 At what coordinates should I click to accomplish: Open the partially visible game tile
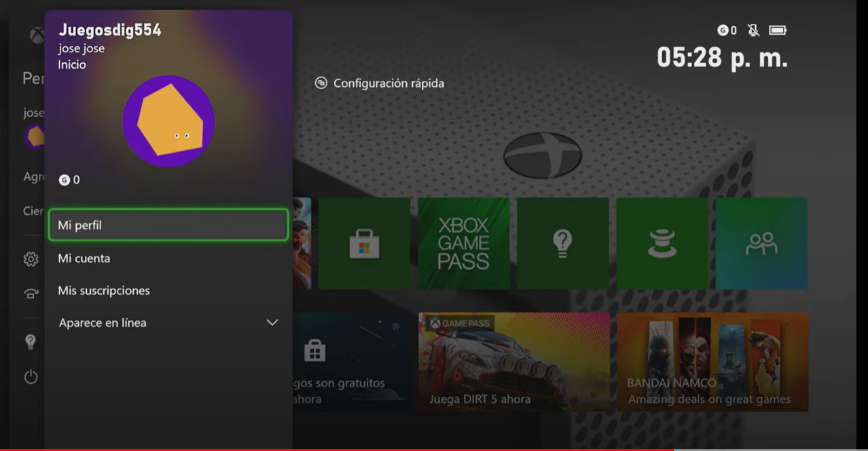[x=302, y=243]
